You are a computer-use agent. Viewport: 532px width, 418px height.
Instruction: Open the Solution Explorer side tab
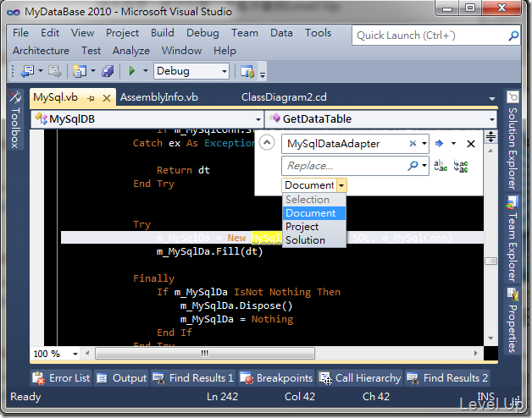click(x=513, y=140)
